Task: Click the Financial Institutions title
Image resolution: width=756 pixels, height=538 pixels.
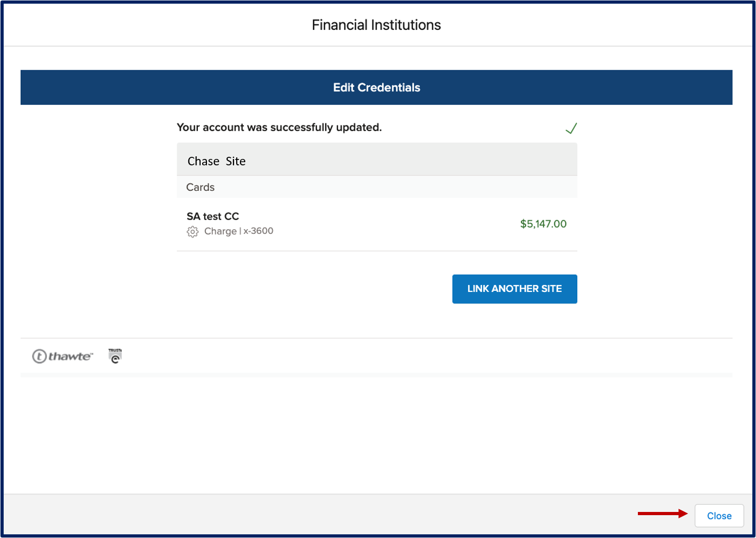Action: 376,25
